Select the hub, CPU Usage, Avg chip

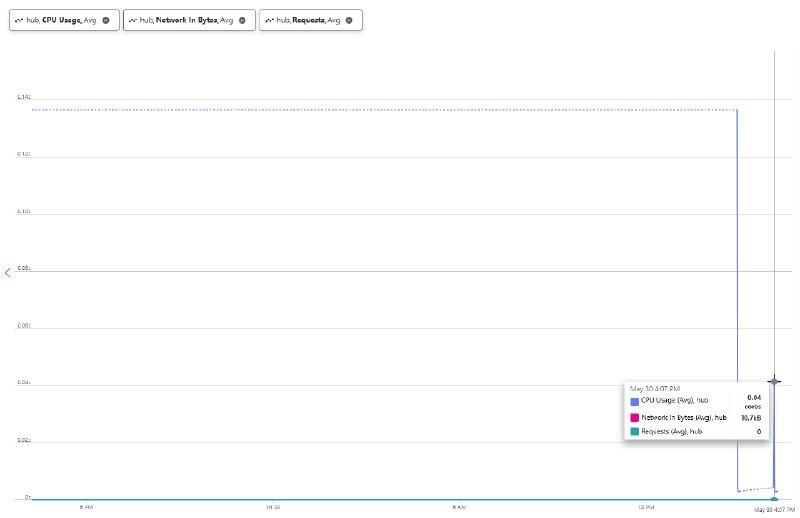pyautogui.click(x=64, y=20)
